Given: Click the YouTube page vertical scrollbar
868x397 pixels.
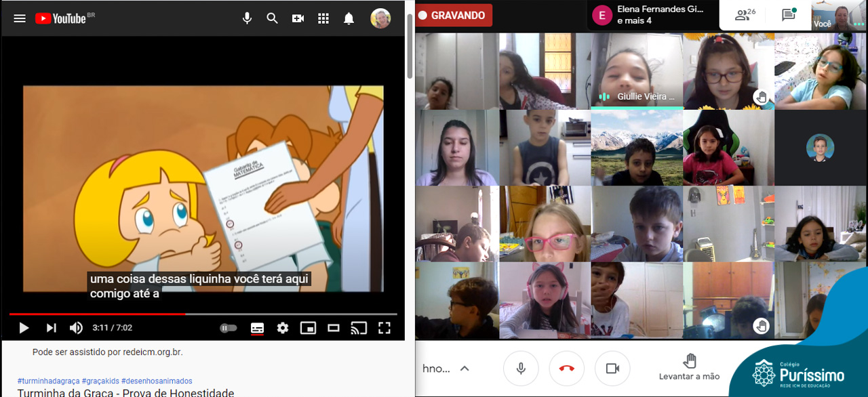Looking at the screenshot, I should pos(410,46).
